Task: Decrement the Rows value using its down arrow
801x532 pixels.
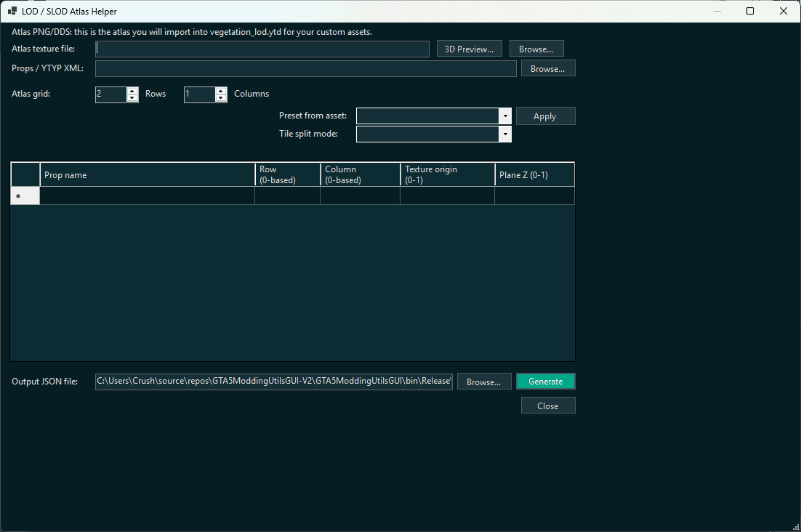Action: coord(132,97)
